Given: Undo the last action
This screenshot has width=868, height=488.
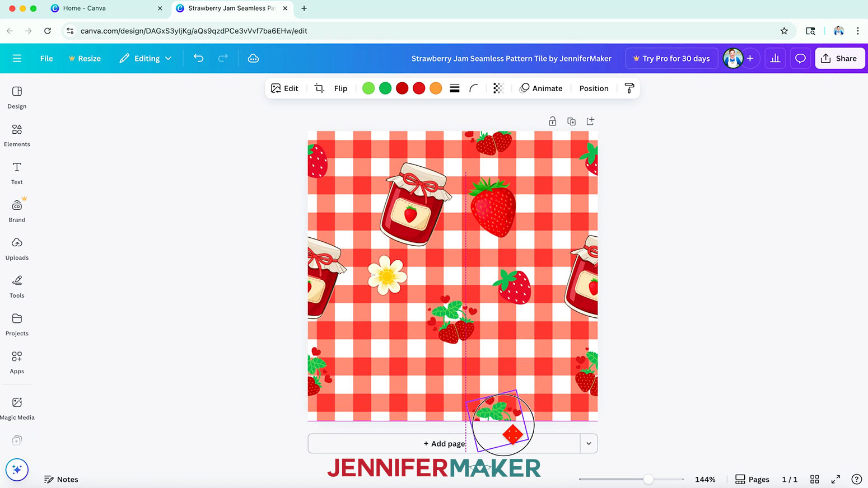Looking at the screenshot, I should coord(198,58).
